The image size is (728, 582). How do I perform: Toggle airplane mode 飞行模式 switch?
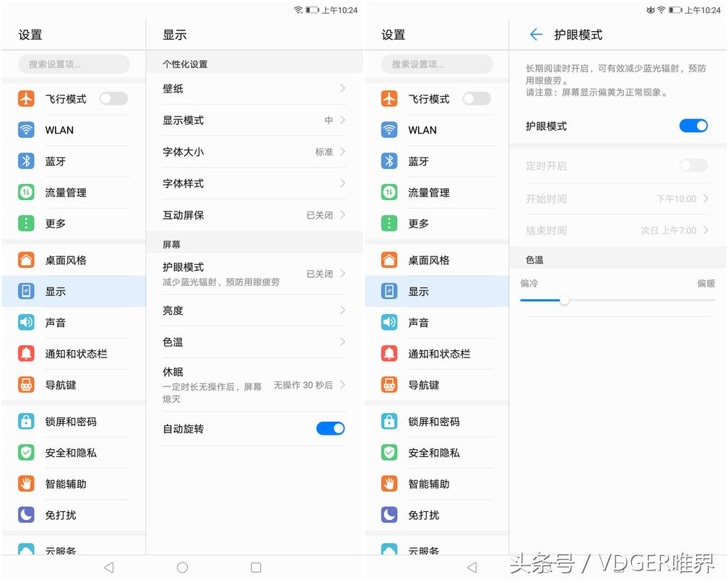113,99
